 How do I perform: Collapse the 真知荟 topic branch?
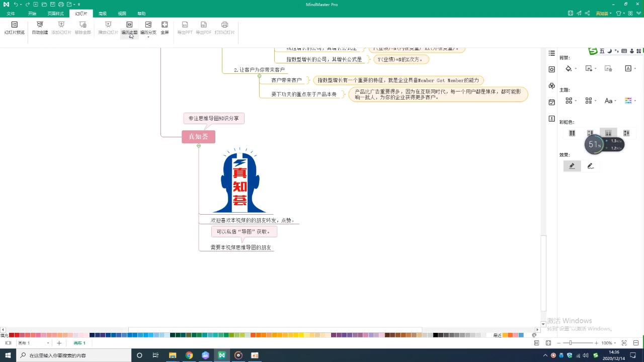199,146
